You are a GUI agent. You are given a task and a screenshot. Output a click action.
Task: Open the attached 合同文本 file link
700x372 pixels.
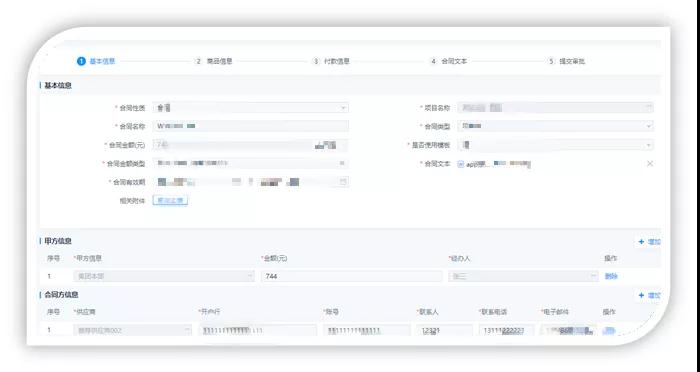[498, 164]
